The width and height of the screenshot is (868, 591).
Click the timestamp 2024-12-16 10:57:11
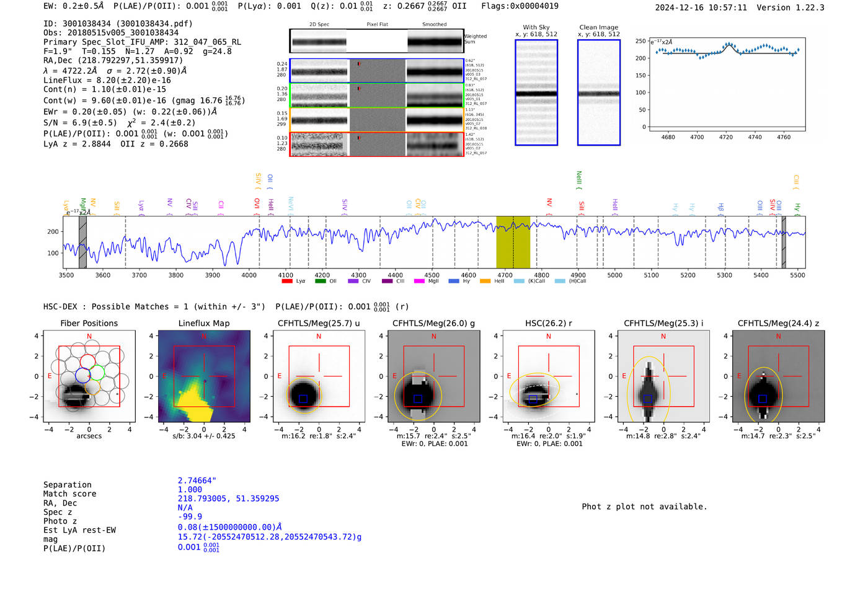tap(701, 7)
